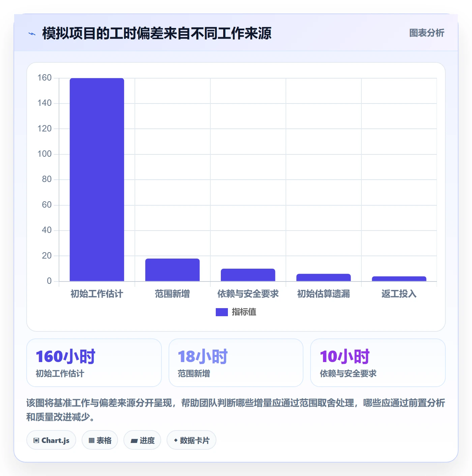The height and width of the screenshot is (476, 472).
Task: Click the 160 y-axis tick label
Action: coord(45,78)
